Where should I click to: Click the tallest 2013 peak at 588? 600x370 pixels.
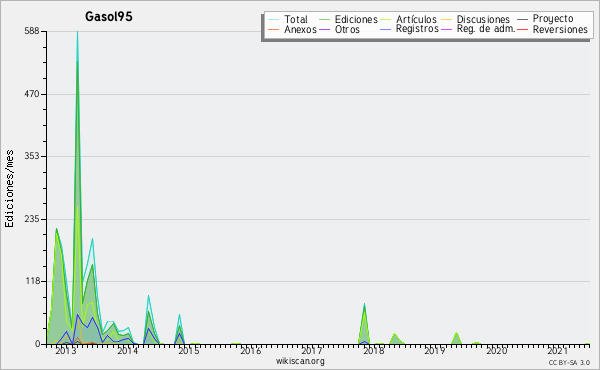tap(77, 32)
